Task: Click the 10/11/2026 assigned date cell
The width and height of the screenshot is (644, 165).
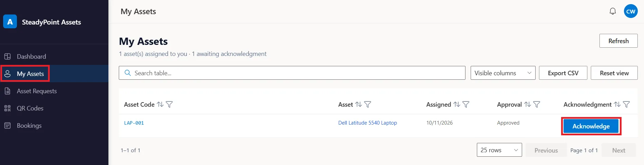Action: (439, 123)
